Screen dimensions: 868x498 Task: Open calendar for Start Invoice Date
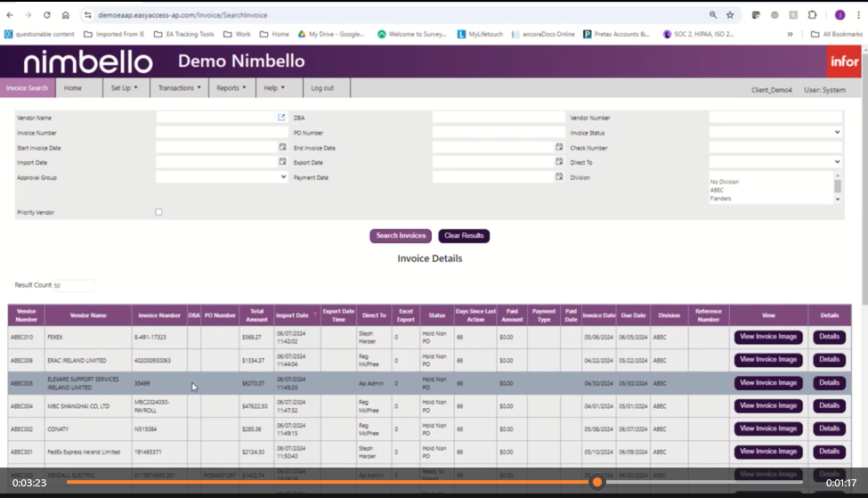click(x=282, y=147)
